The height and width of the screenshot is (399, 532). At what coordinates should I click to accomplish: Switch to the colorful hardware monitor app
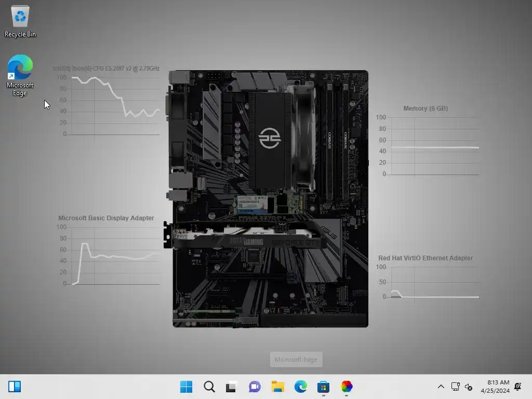coord(347,387)
